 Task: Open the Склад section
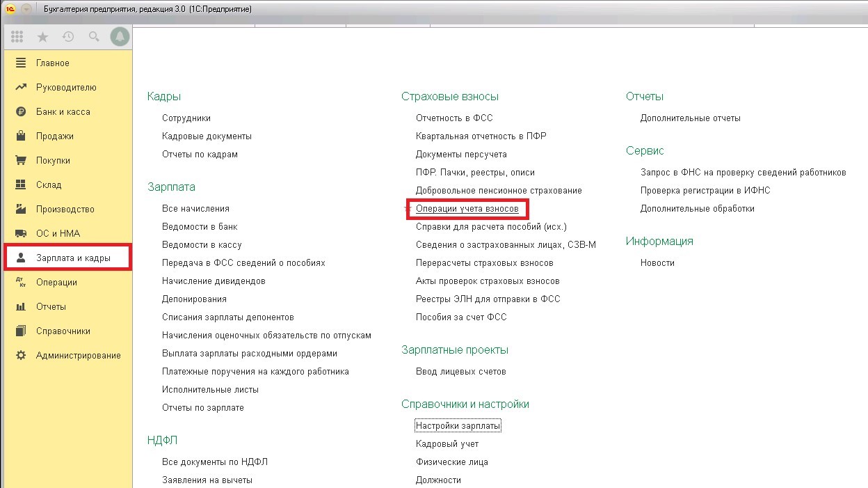pyautogui.click(x=49, y=185)
